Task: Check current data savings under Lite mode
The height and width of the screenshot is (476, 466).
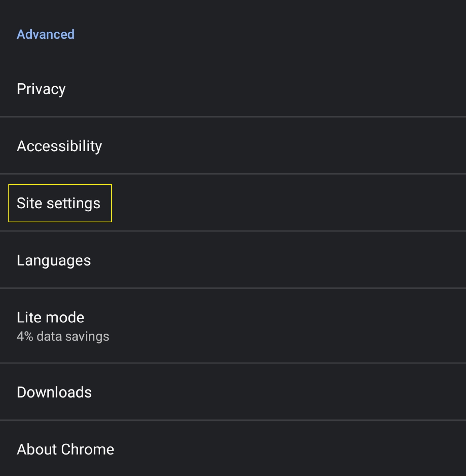Action: tap(63, 336)
